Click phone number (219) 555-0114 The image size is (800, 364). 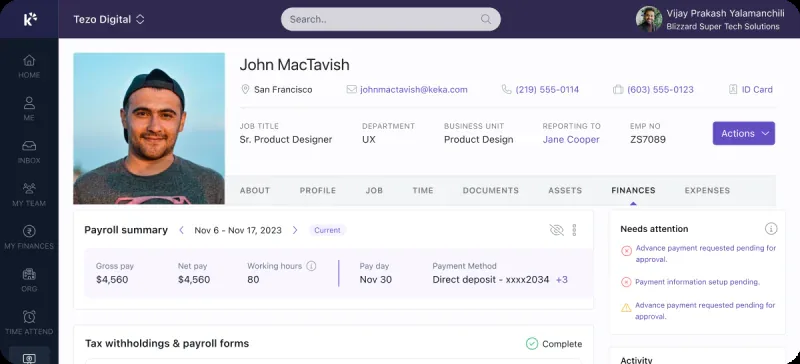point(547,89)
